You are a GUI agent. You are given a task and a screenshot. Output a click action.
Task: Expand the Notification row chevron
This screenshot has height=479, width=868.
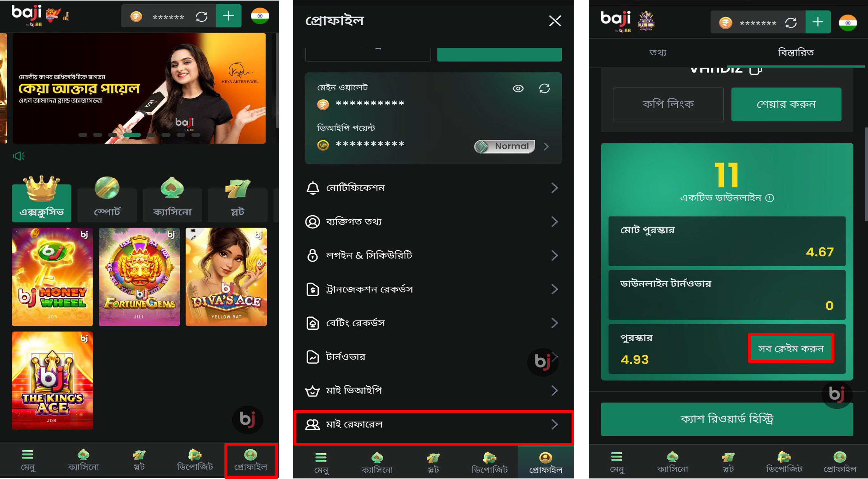point(554,188)
